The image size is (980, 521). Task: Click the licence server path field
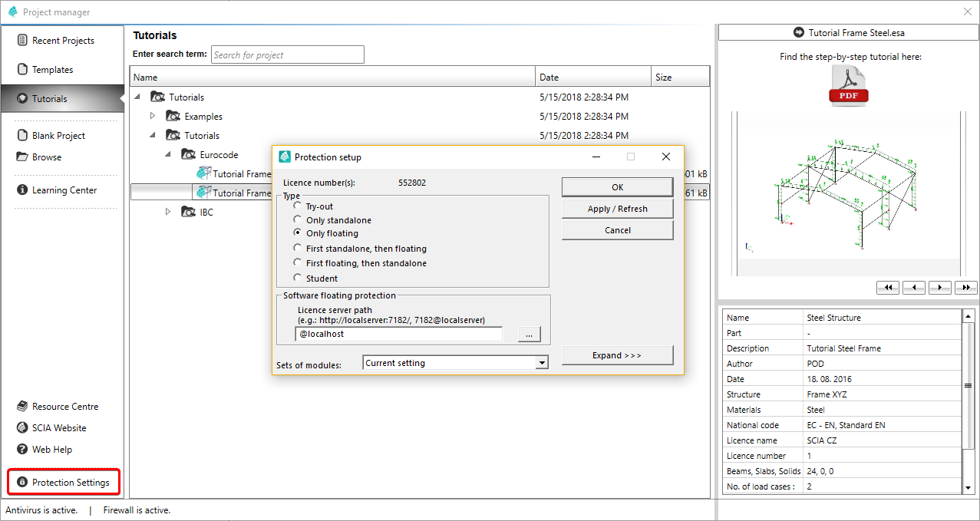click(x=398, y=334)
